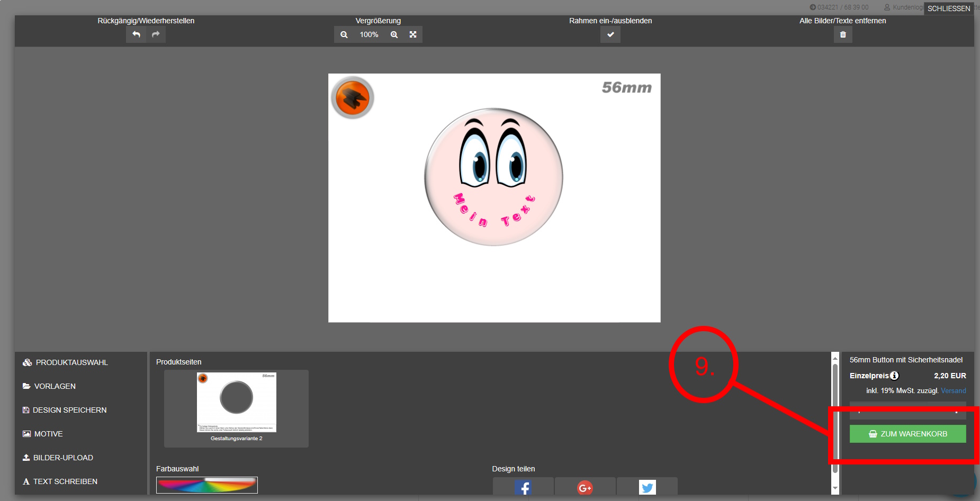The height and width of the screenshot is (501, 980).
Task: Click the Produktseiten heading
Action: coord(179,362)
